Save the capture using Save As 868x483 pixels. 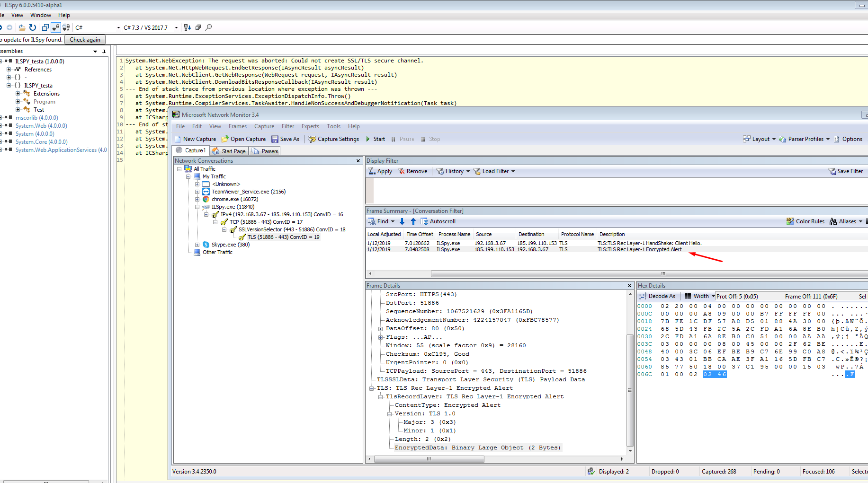tap(286, 139)
